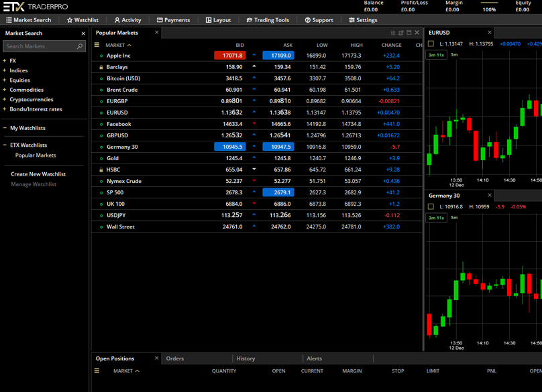
Task: Focus the Search Markets input field
Action: (44, 46)
